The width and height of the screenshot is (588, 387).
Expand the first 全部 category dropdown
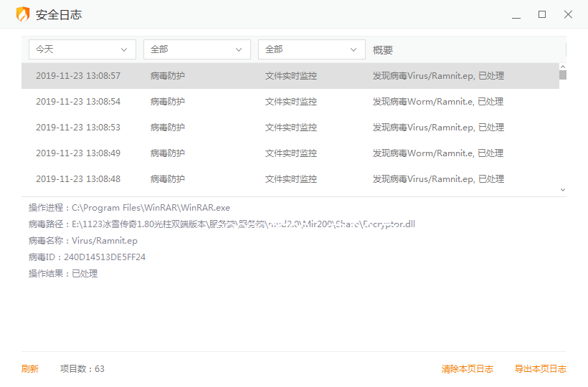pyautogui.click(x=197, y=49)
